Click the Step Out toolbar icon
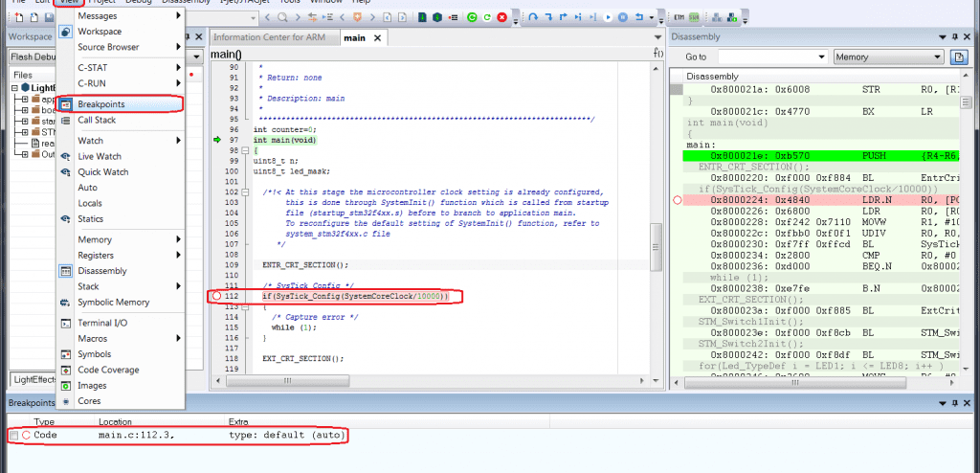The image size is (980, 473). [563, 18]
